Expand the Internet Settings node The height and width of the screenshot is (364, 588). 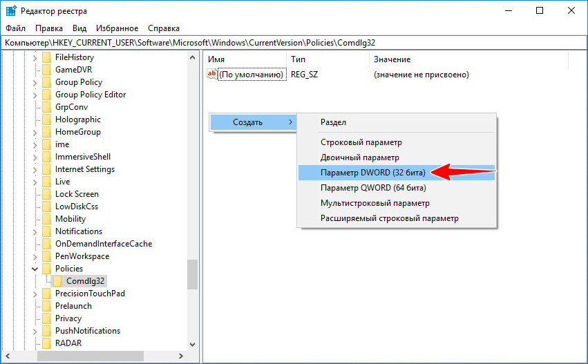coord(35,170)
